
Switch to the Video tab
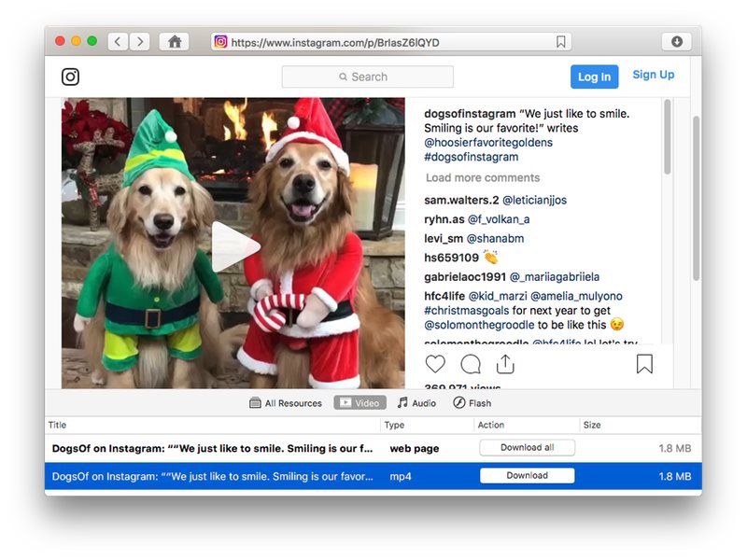[x=360, y=403]
